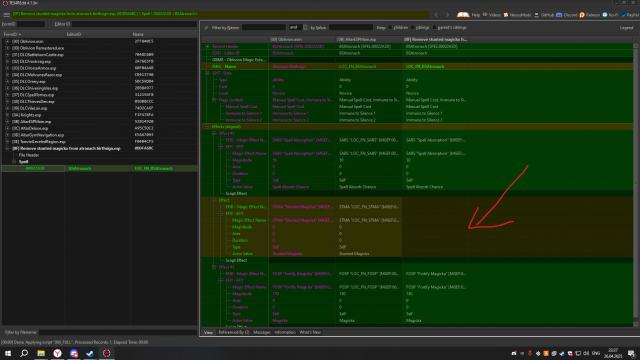The height and width of the screenshot is (360, 640).
Task: Open the NexusMods link icon
Action: click(x=506, y=15)
